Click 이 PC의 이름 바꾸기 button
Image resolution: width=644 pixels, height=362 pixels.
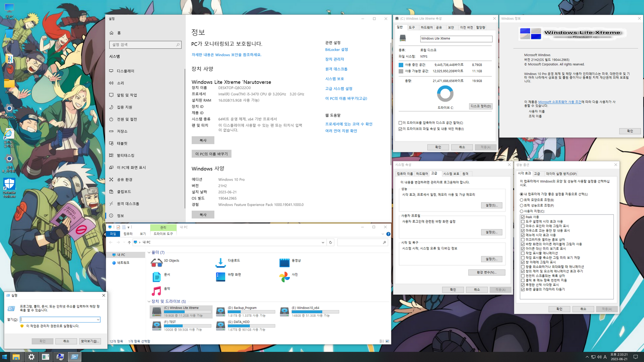coord(211,154)
